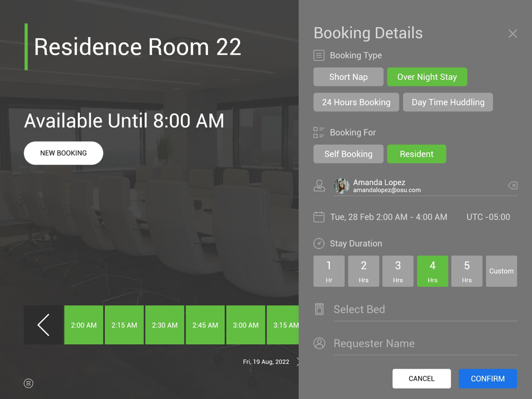Choose Custom stay duration

click(x=501, y=271)
